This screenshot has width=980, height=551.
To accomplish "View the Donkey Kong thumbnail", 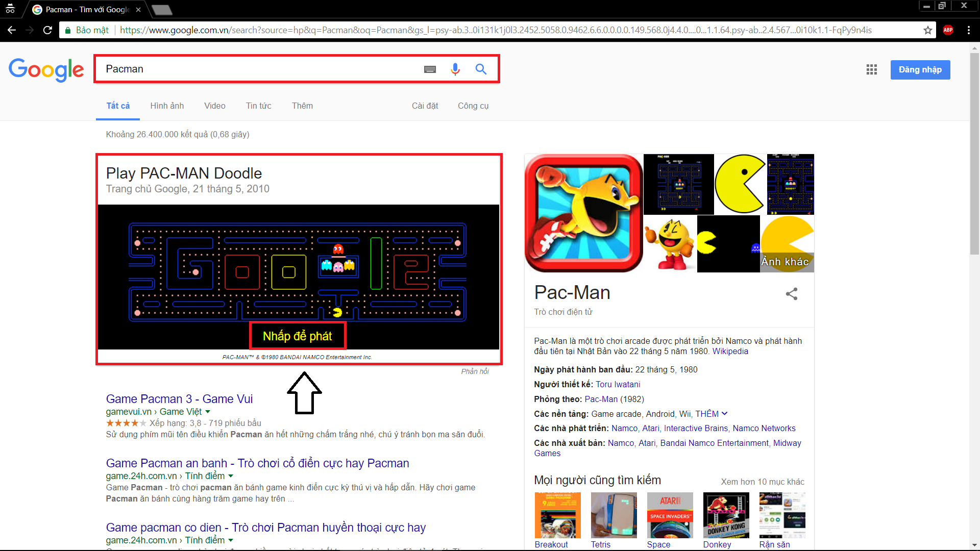I will [725, 515].
